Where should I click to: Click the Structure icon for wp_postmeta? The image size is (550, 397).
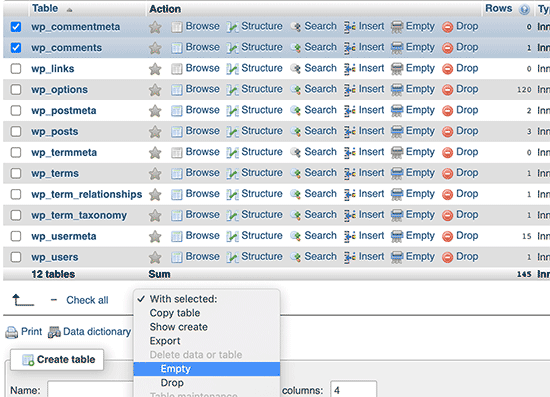(x=232, y=111)
